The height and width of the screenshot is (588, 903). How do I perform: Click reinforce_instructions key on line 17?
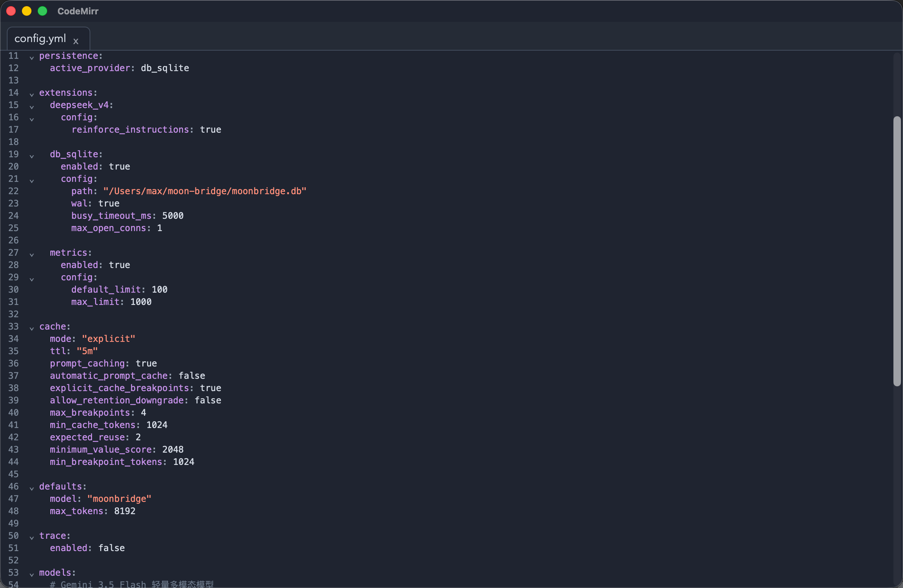click(130, 130)
